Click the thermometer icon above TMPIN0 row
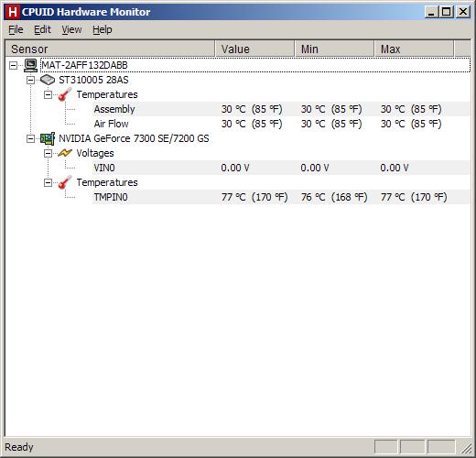The height and width of the screenshot is (458, 476). (x=64, y=182)
